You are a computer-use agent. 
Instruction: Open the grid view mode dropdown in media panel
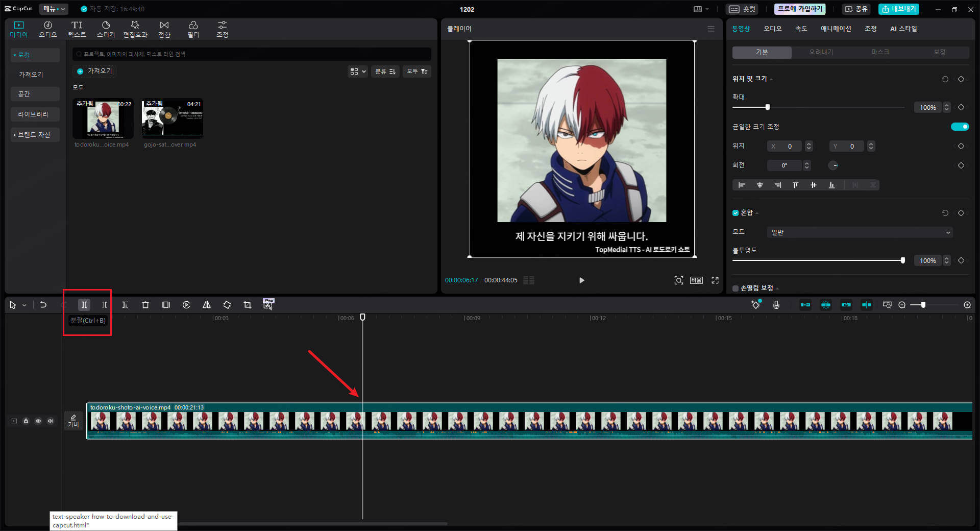(x=358, y=71)
